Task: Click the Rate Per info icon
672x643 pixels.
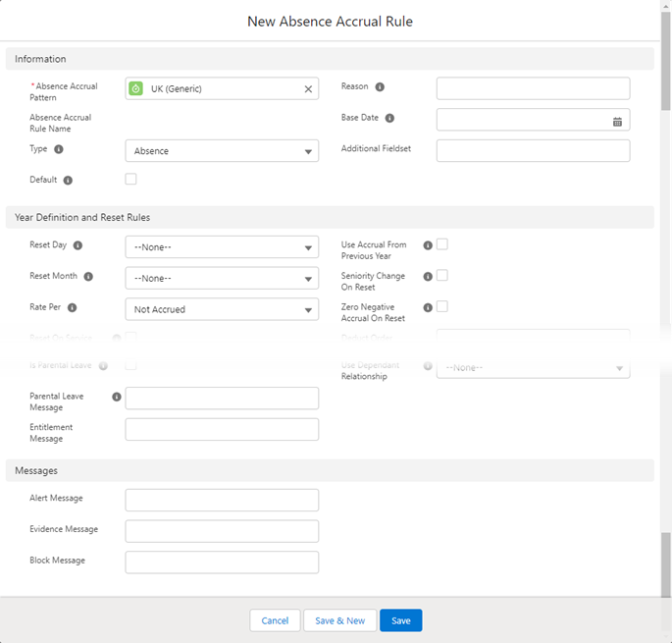Action: [x=72, y=307]
